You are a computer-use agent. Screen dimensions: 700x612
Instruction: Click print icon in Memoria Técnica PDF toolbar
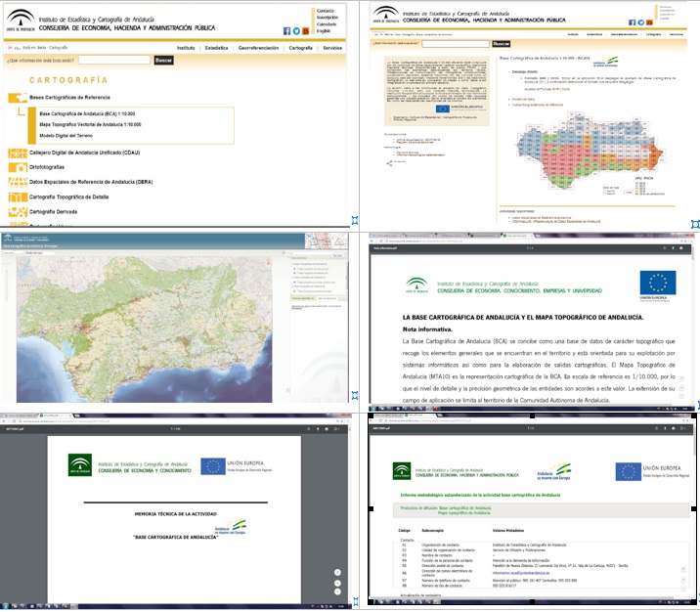pos(327,429)
